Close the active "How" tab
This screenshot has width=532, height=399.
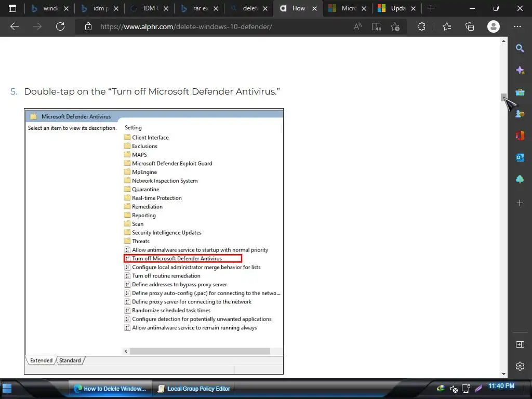(x=314, y=8)
